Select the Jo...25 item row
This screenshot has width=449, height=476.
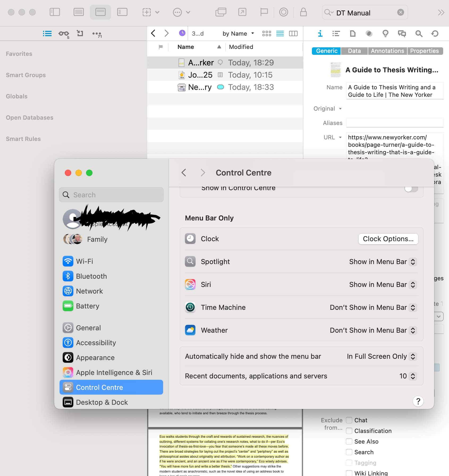point(225,75)
